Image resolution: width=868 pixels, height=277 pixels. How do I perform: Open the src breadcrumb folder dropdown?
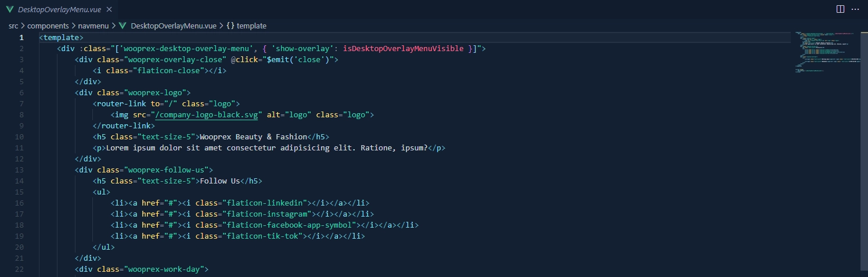point(13,26)
